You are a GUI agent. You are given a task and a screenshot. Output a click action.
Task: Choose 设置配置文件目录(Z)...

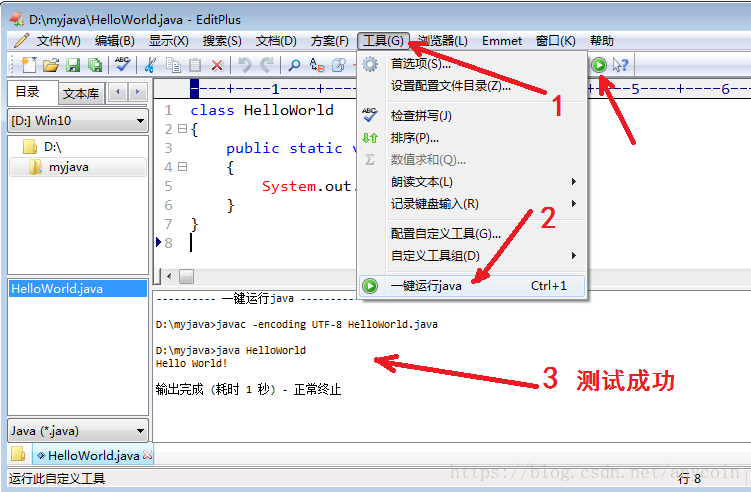click(473, 86)
